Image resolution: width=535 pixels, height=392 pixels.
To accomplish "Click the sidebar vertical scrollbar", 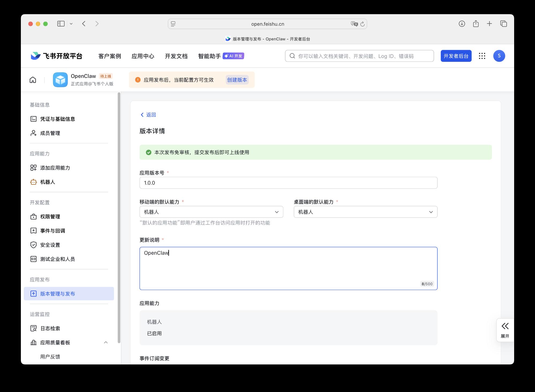I will (x=119, y=217).
